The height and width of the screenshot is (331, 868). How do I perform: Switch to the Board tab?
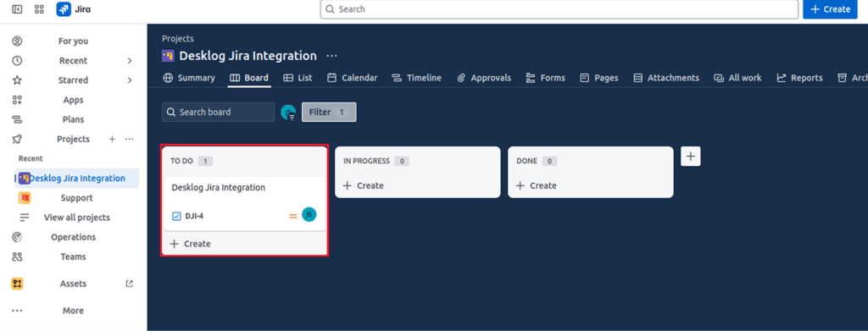pyautogui.click(x=249, y=78)
